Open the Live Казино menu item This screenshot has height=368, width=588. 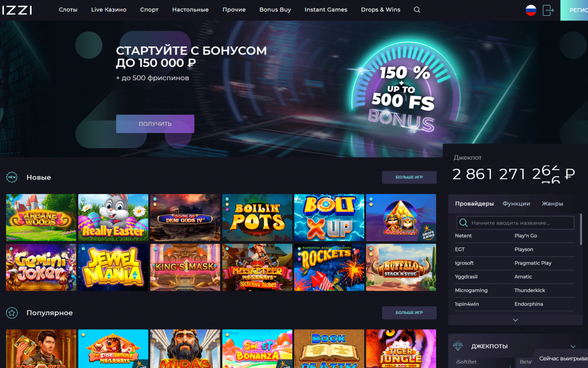coord(109,10)
